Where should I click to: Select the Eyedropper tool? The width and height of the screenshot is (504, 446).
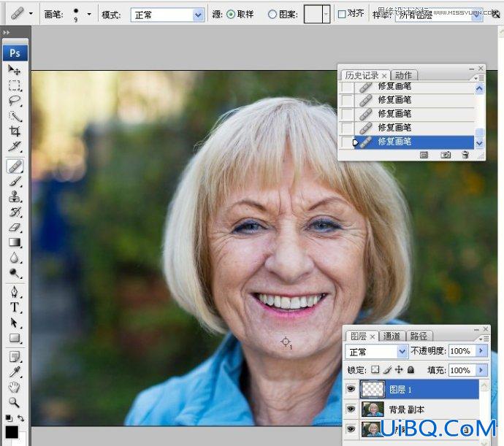coord(14,372)
